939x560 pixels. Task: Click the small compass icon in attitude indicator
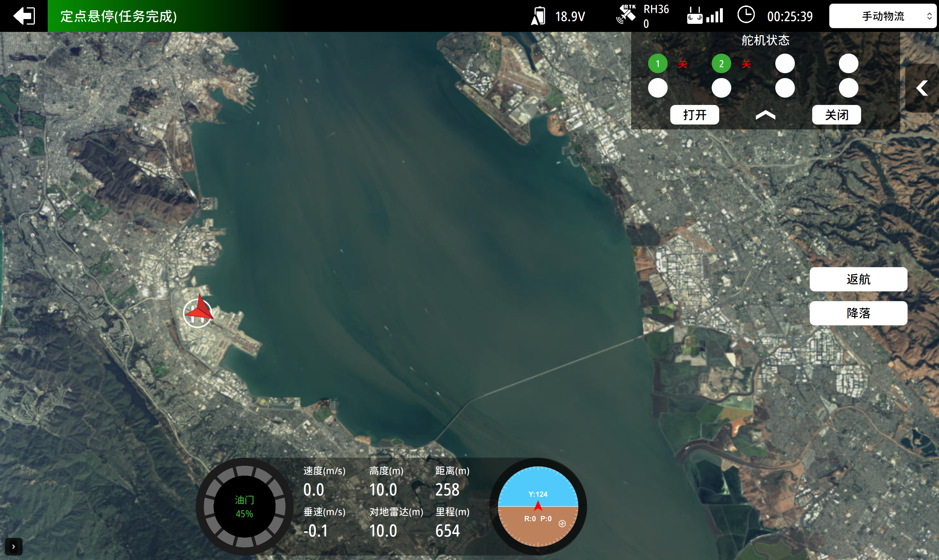point(562,523)
